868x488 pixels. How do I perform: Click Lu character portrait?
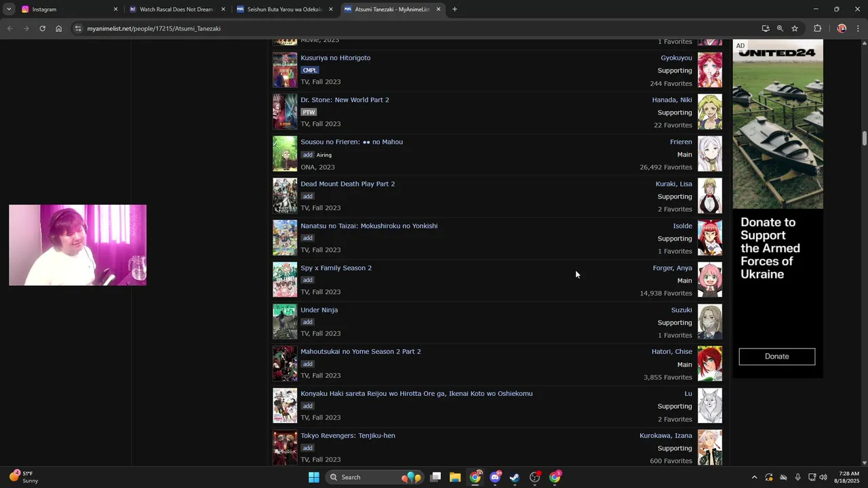[x=710, y=406]
